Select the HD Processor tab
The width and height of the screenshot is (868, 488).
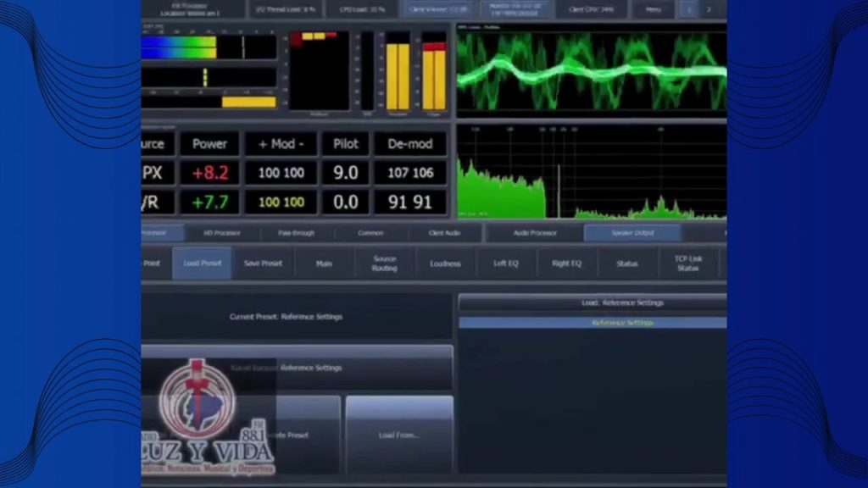(x=222, y=232)
